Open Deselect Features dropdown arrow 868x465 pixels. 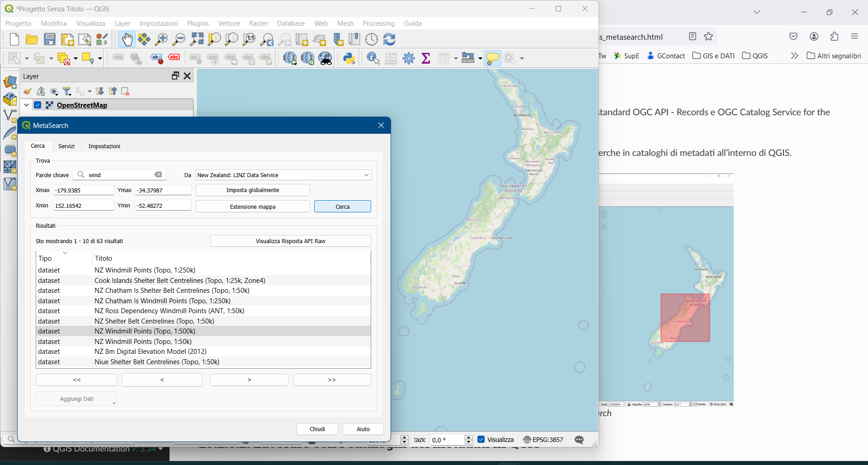click(x=75, y=58)
